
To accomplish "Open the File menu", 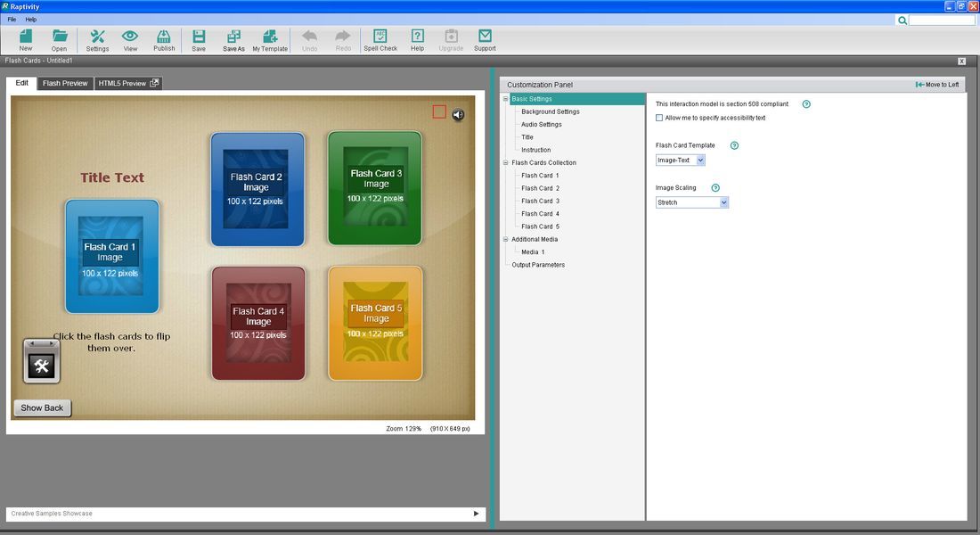I will (12, 19).
